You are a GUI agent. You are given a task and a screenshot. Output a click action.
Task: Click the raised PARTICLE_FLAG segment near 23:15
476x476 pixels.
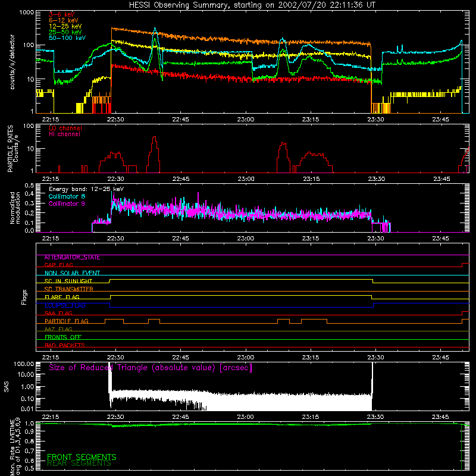point(314,320)
